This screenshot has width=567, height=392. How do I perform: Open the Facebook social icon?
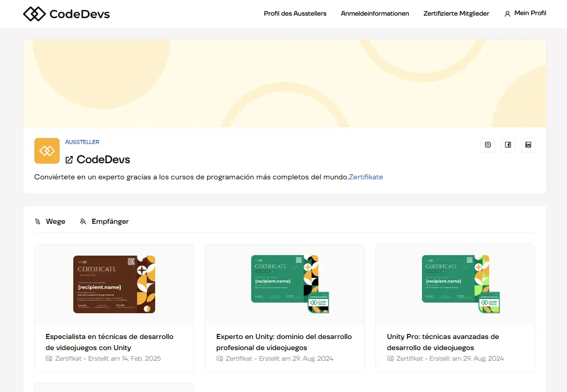(508, 145)
